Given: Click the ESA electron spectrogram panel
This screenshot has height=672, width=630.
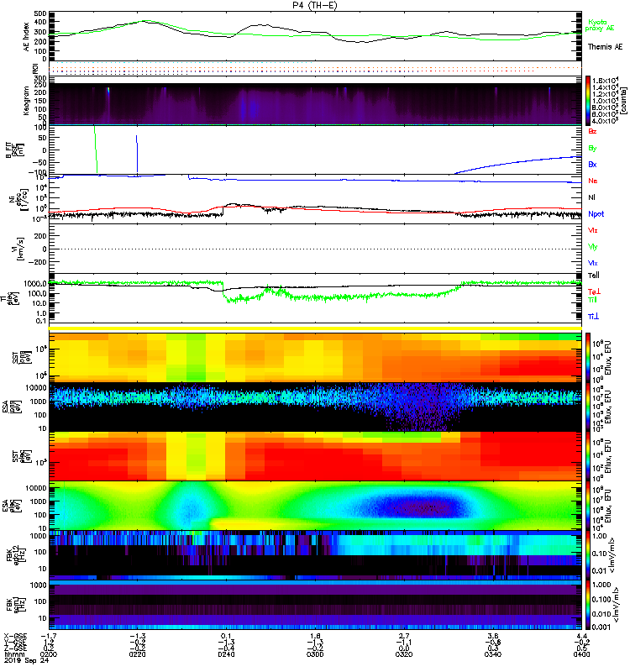Looking at the screenshot, I should pos(315,506).
